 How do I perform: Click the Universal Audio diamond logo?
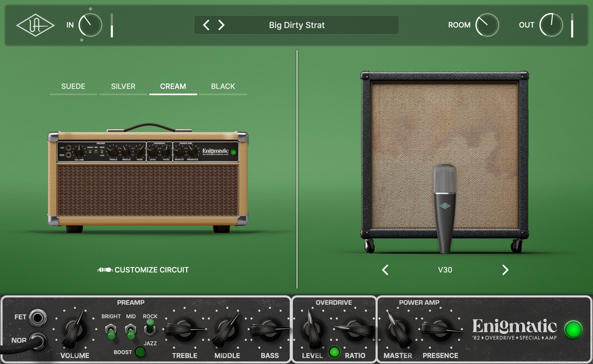point(35,25)
